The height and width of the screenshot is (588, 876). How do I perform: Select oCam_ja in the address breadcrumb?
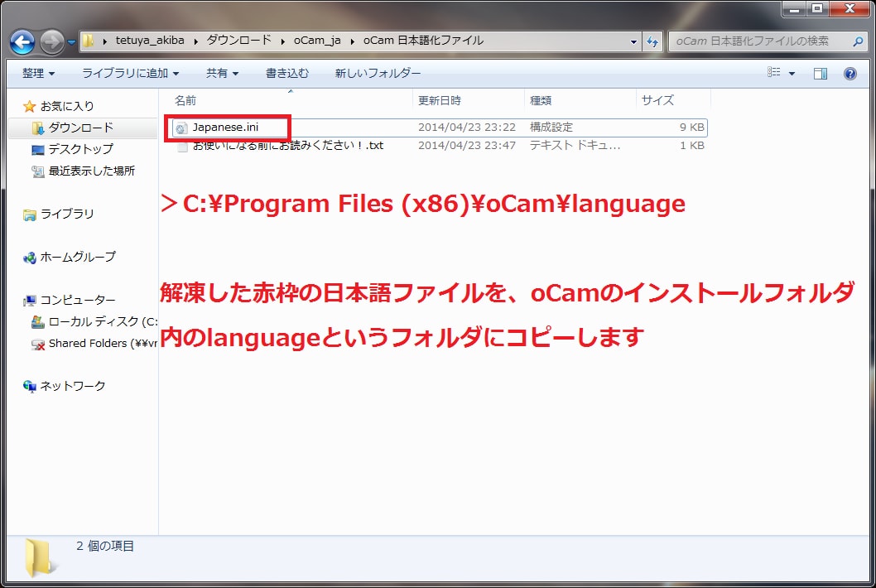[317, 41]
